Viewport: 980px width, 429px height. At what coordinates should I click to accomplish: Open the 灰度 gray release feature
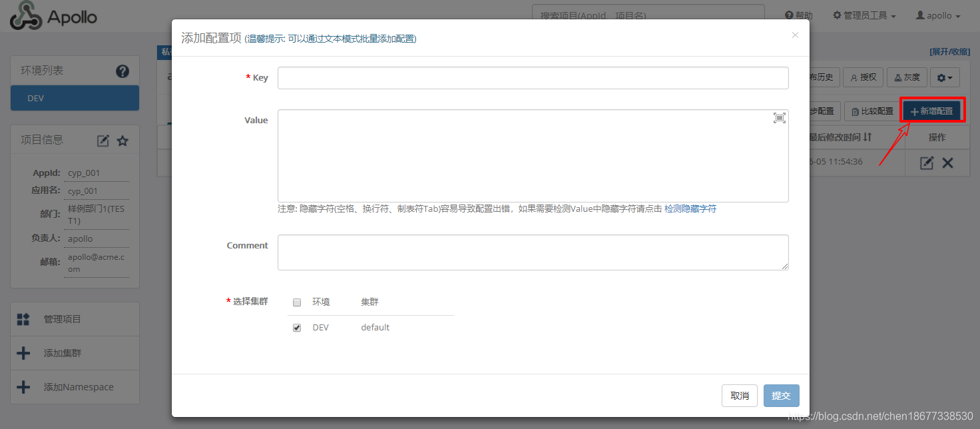coord(906,77)
